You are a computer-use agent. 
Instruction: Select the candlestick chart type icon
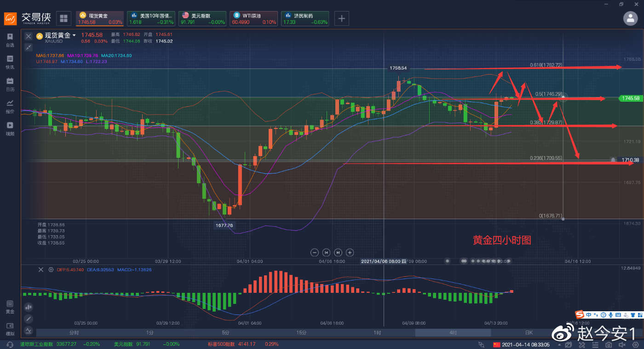(x=29, y=307)
